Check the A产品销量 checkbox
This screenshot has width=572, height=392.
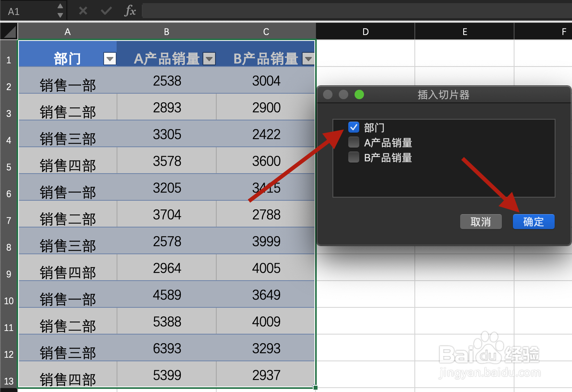click(354, 142)
